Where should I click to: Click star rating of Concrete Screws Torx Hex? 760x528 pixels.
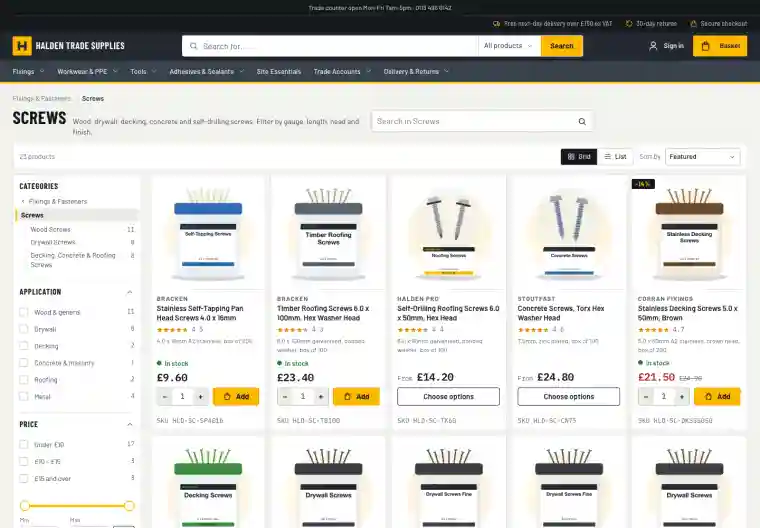pos(533,330)
